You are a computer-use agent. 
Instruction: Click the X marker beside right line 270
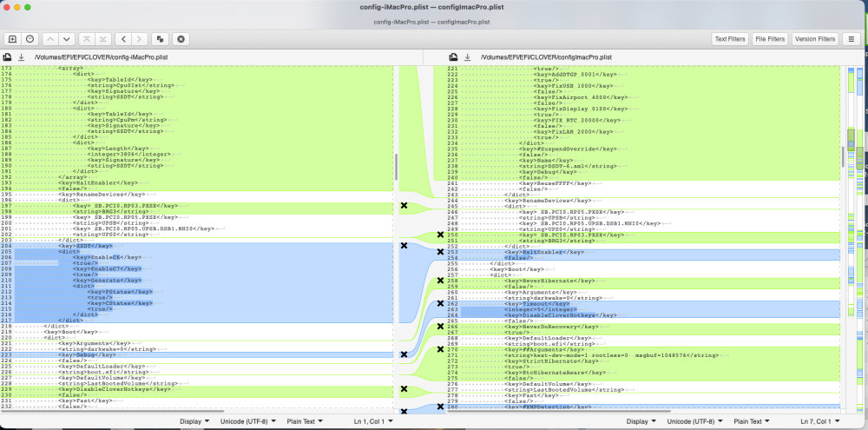[440, 349]
